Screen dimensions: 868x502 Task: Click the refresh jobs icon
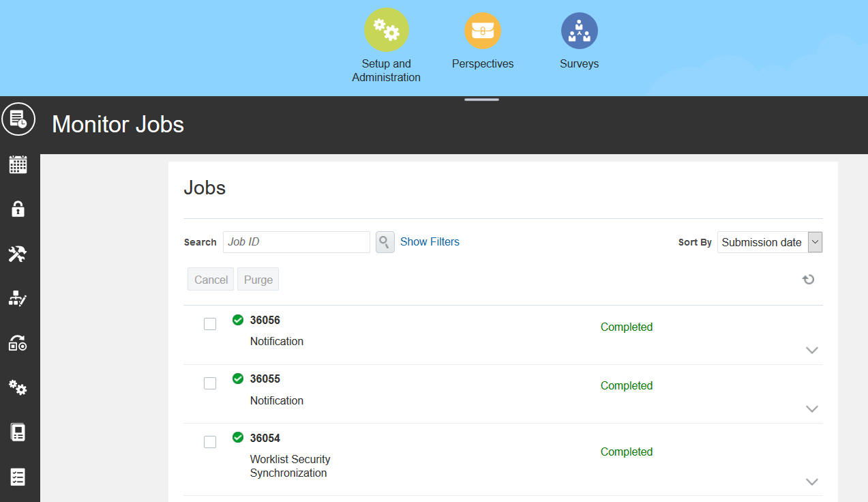[808, 279]
